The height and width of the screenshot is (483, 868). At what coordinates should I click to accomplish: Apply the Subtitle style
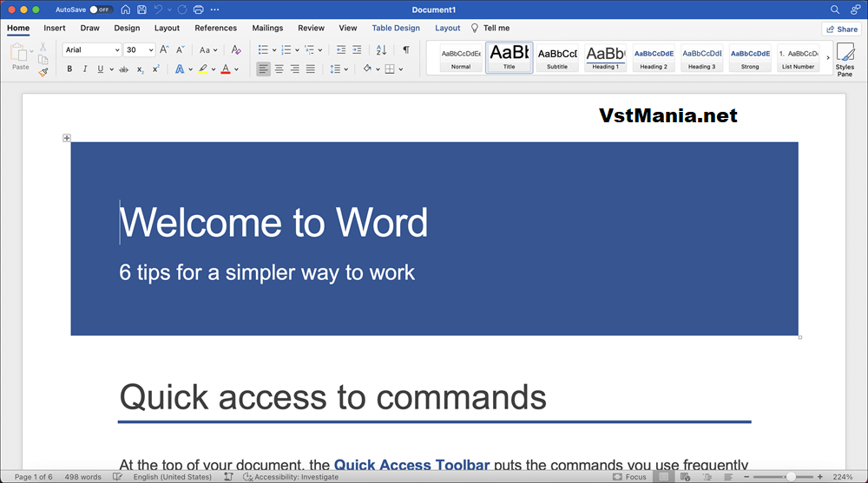click(x=557, y=57)
